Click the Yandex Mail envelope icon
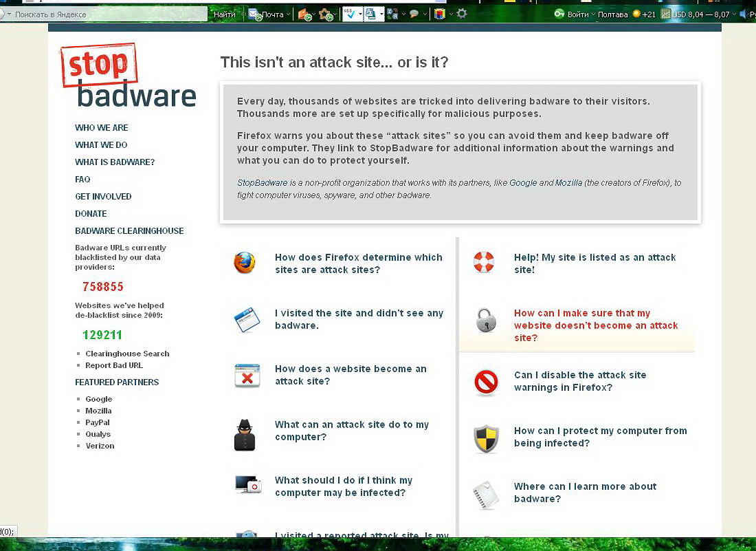756x551 pixels. (x=254, y=14)
